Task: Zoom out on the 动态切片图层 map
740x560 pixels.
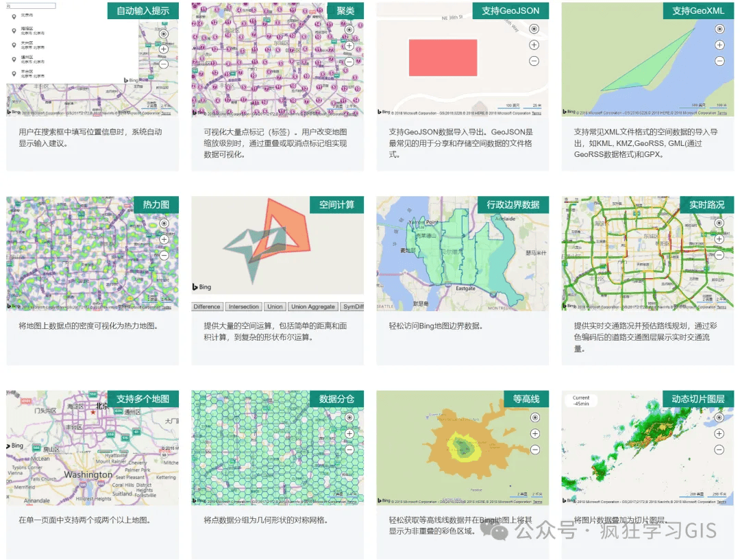Action: (x=719, y=450)
